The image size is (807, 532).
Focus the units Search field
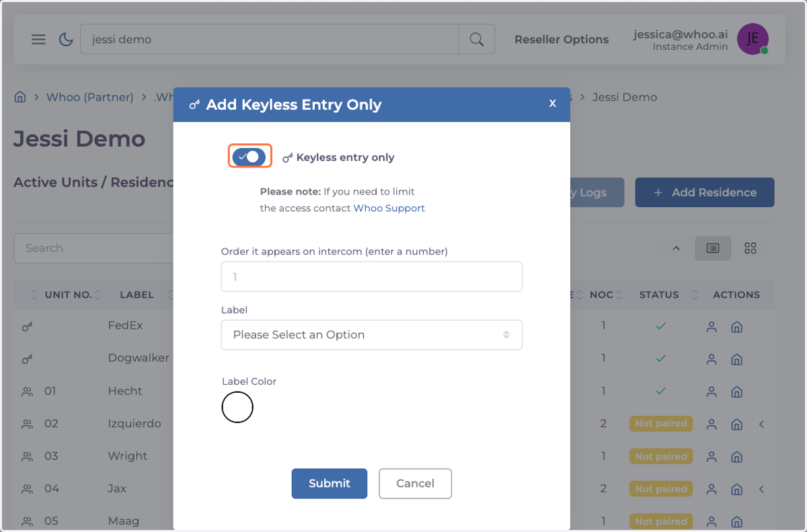pyautogui.click(x=93, y=248)
